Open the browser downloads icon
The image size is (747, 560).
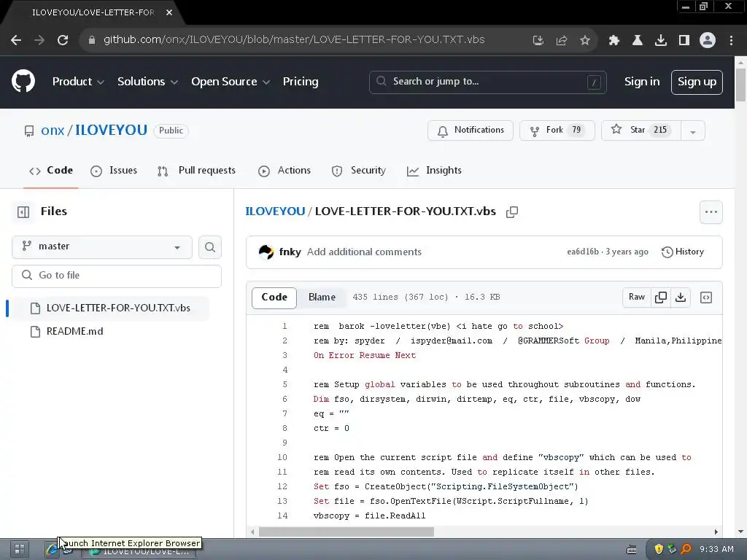point(660,41)
